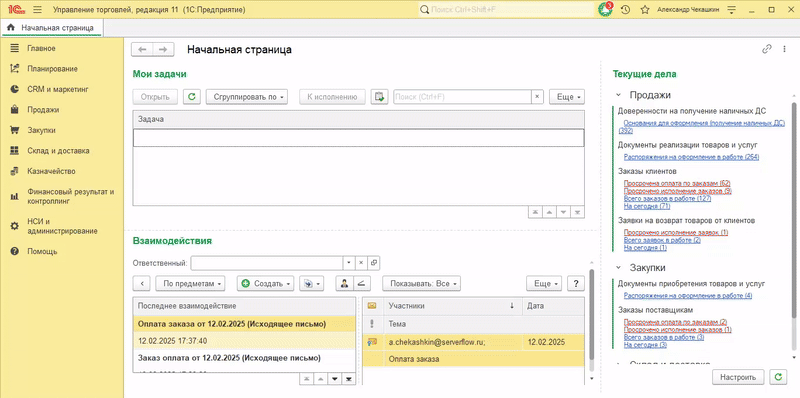Move up one row in tasks list
Viewport: 800px width, 398px height.
549,212
